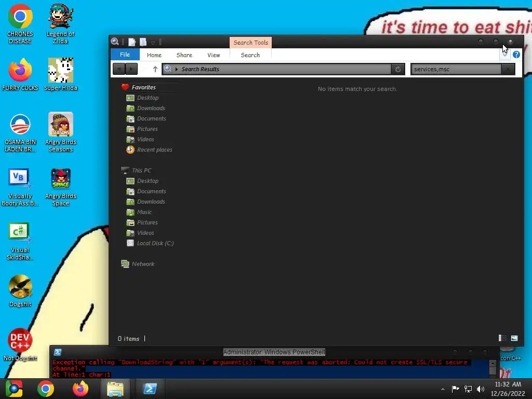Open Explorer help with the question mark icon
Screen dimensions: 532x399
coord(516,55)
